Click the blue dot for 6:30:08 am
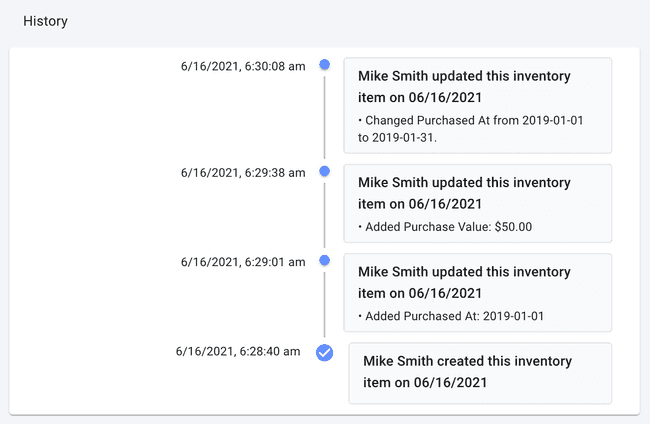Viewport: 650px width, 424px height. coord(324,65)
